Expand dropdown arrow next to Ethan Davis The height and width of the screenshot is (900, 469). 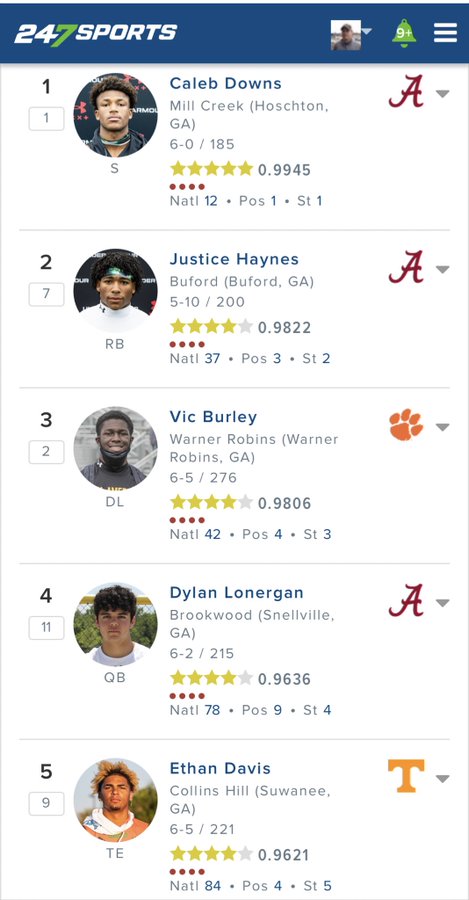442,779
